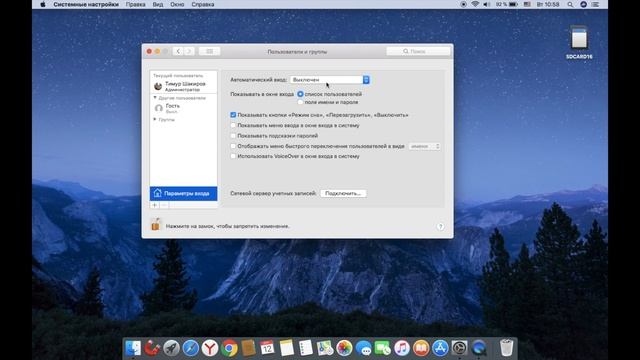Enable 'Показывать меню ввода' checkbox
The width and height of the screenshot is (640, 360).
pyautogui.click(x=233, y=125)
